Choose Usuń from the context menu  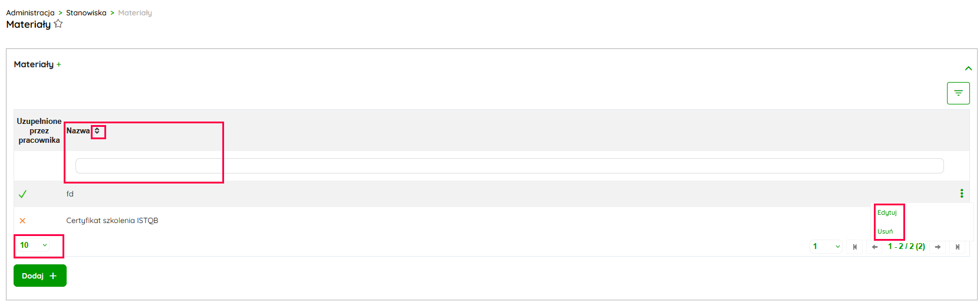885,231
